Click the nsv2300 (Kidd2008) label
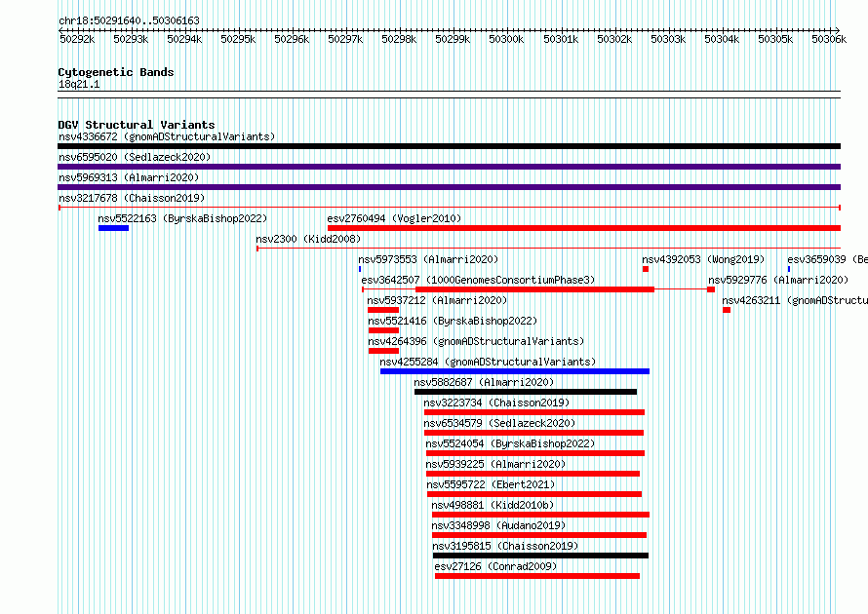Screen dimensions: 868x614 pyautogui.click(x=308, y=239)
